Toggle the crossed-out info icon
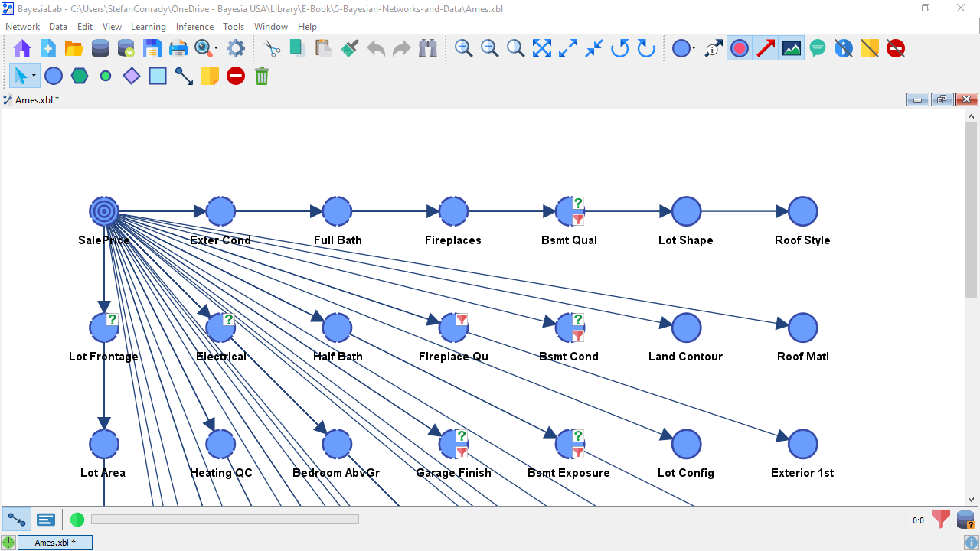 [844, 49]
